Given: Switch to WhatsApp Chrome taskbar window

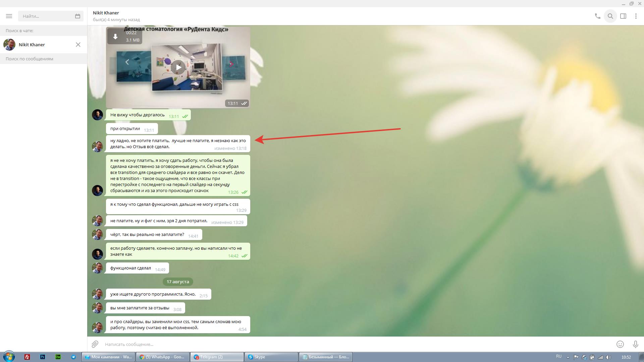Looking at the screenshot, I should pos(163,357).
